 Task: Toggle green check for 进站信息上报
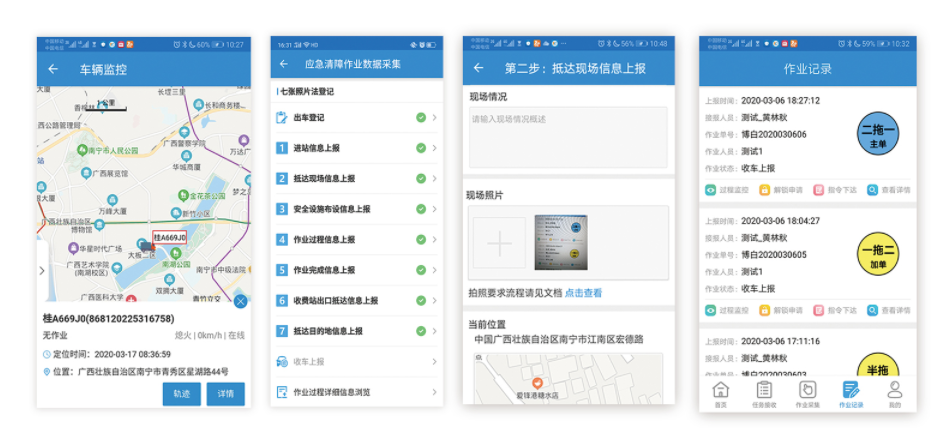(x=421, y=148)
